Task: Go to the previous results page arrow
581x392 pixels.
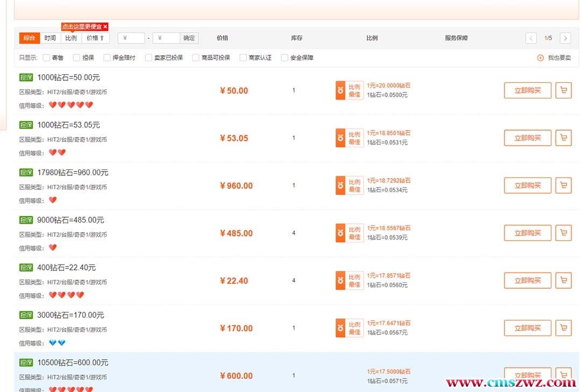Action: (531, 38)
